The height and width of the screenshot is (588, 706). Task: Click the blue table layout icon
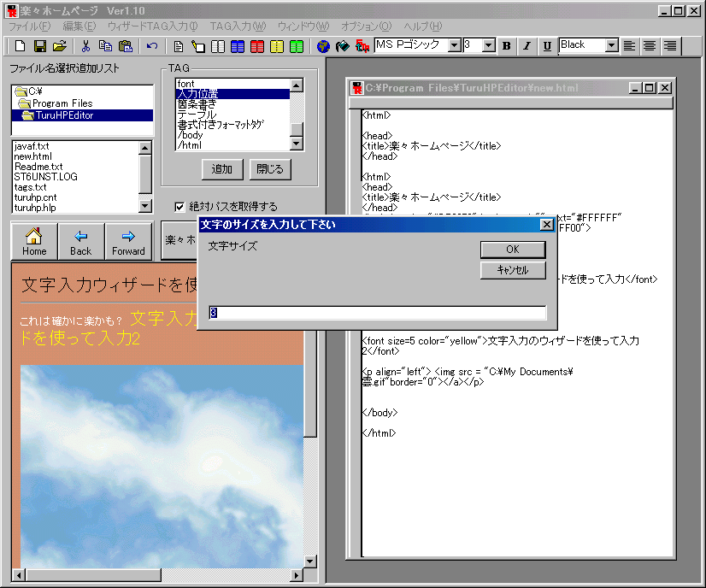pos(238,46)
